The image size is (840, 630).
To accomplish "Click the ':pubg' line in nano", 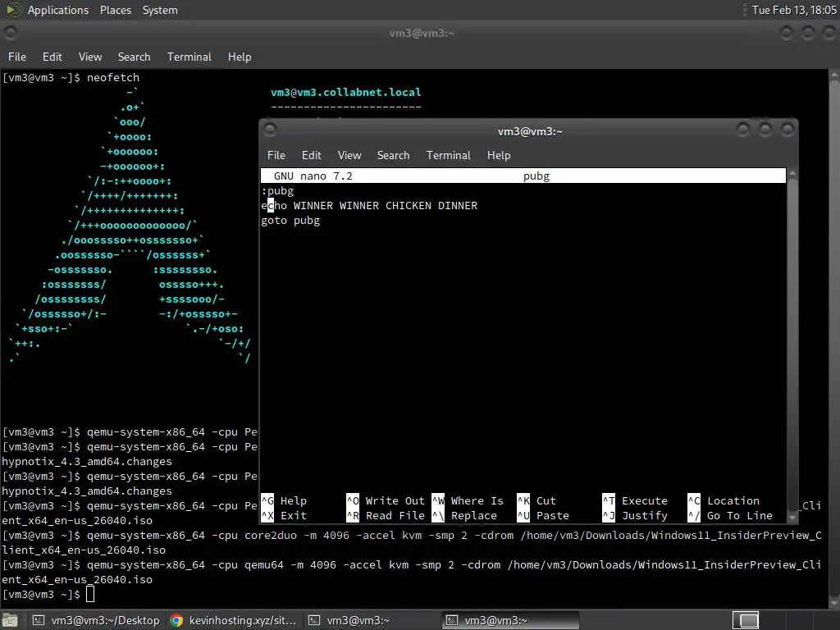I will point(277,190).
